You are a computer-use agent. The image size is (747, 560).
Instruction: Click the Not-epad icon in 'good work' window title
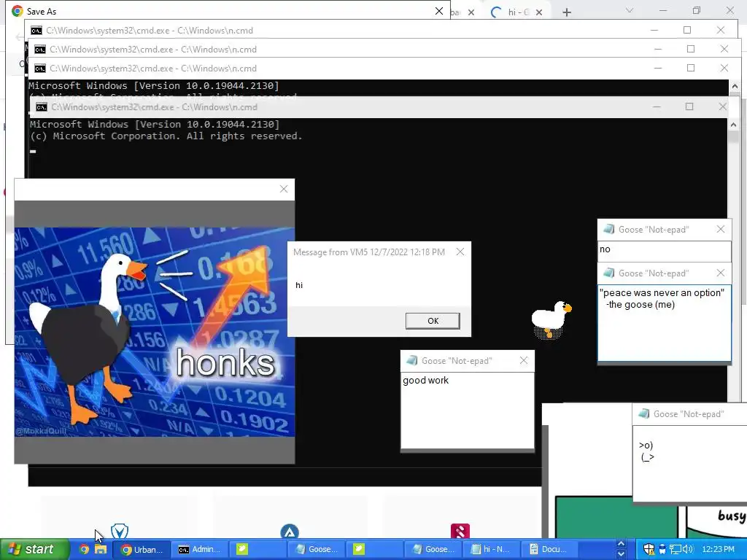411,360
